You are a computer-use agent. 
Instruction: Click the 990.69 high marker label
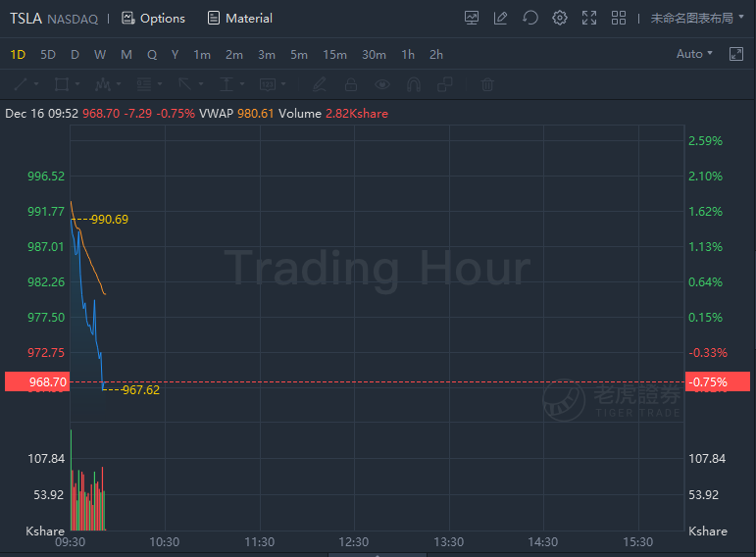pyautogui.click(x=110, y=220)
